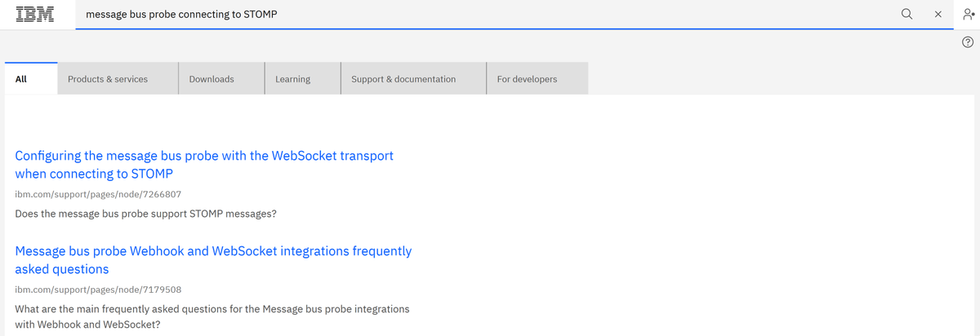
Task: Open the 'Message bus probe Webhook and WebSocket' result
Action: point(213,259)
